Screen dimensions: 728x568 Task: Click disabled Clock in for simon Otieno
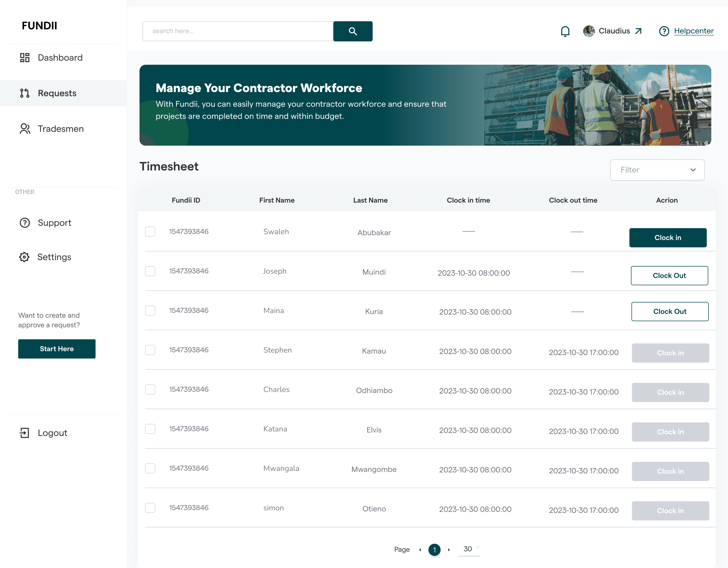click(x=670, y=511)
